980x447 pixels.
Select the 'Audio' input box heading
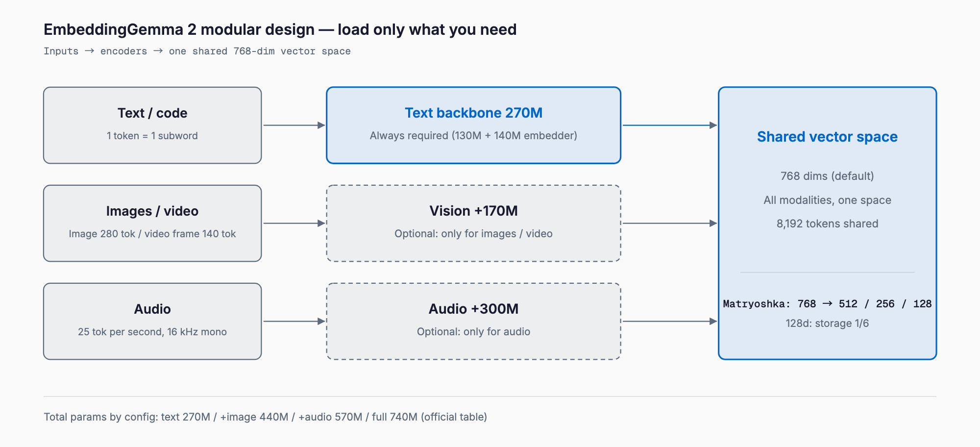(x=152, y=309)
